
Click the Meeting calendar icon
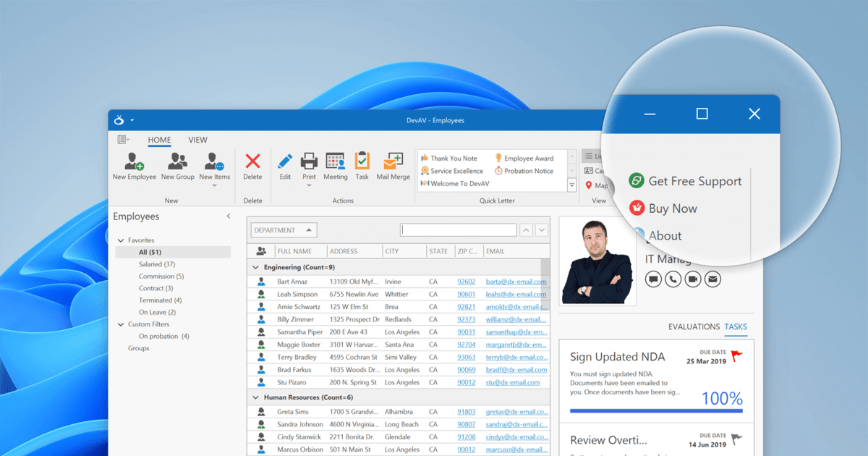click(336, 161)
